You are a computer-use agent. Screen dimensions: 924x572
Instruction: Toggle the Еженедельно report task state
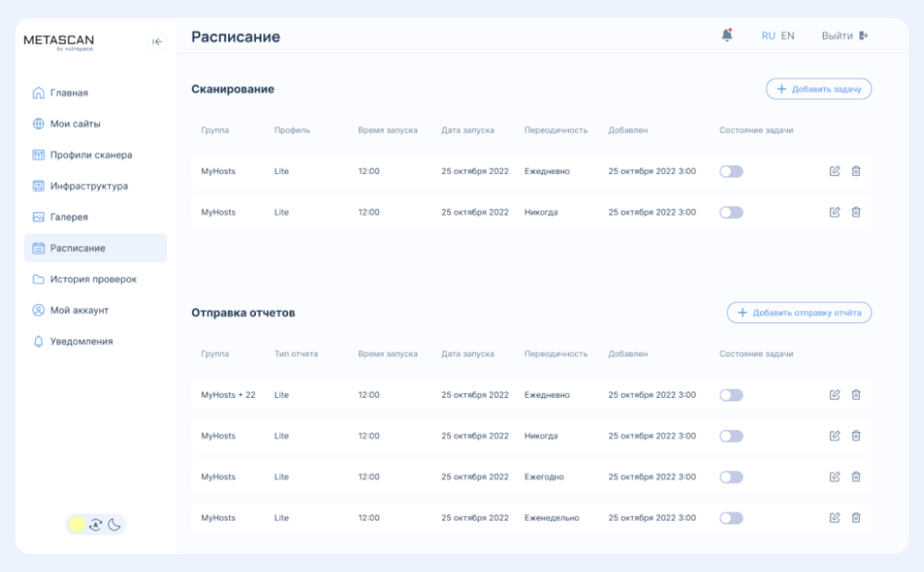pyautogui.click(x=731, y=518)
